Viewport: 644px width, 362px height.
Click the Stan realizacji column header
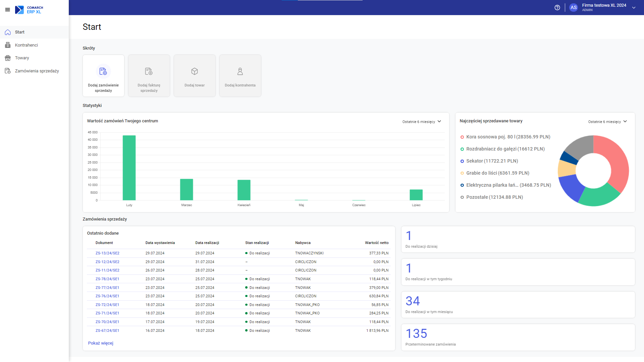[257, 243]
